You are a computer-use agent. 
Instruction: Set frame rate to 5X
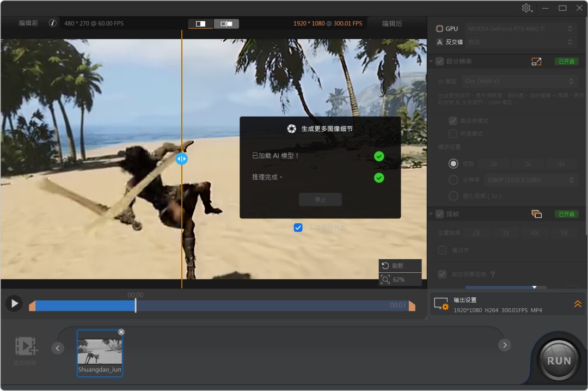point(565,233)
